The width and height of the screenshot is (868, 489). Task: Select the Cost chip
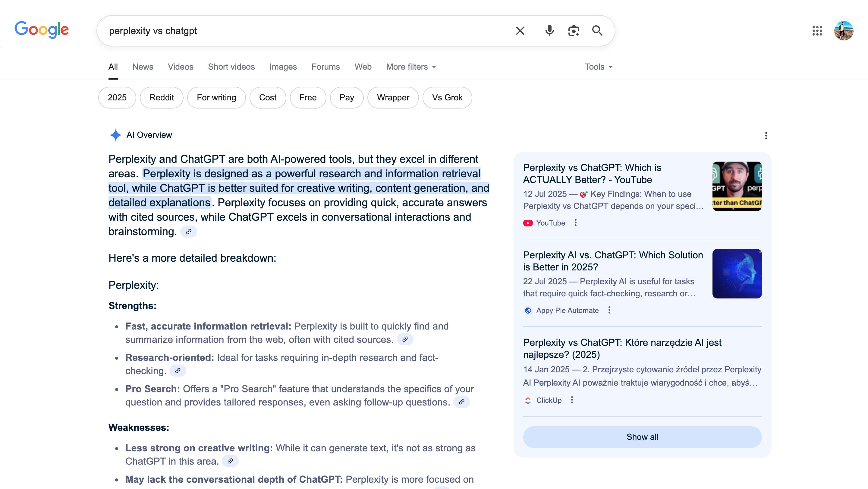[x=268, y=97]
